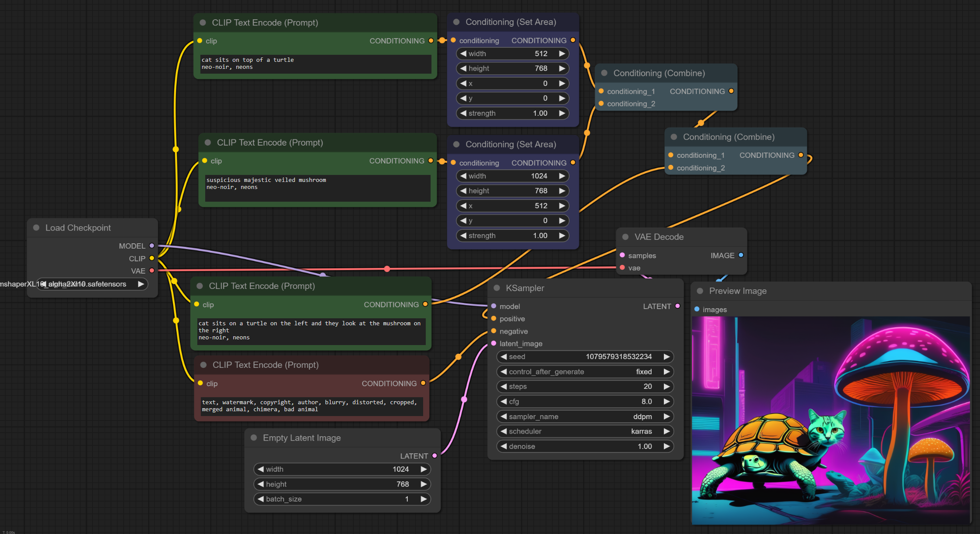Click the VAE output socket on Load Checkpoint
This screenshot has height=534, width=980.
click(152, 271)
